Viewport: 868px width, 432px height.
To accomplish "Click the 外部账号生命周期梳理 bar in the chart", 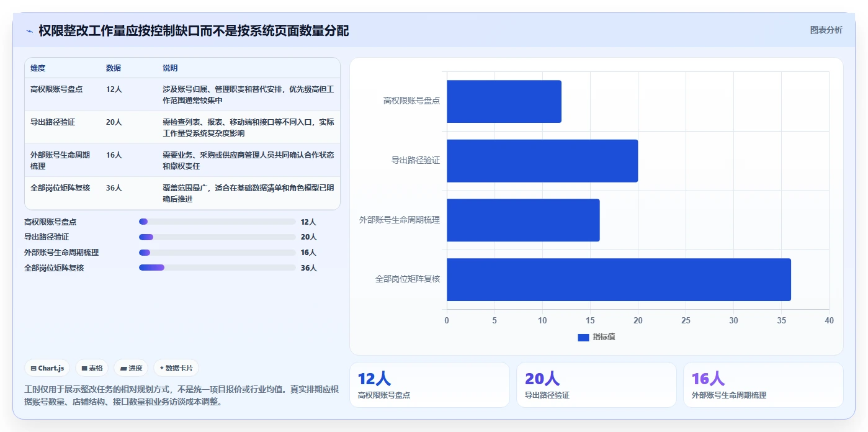I will pos(523,220).
